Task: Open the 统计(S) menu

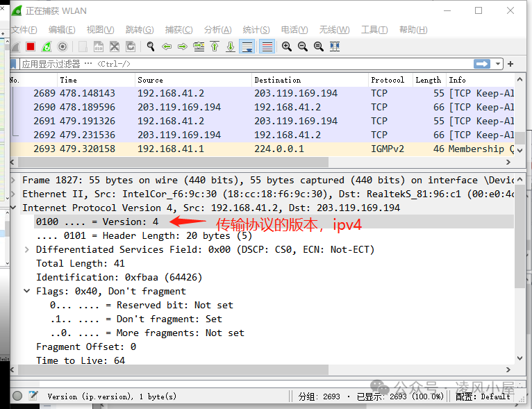Action: tap(256, 30)
